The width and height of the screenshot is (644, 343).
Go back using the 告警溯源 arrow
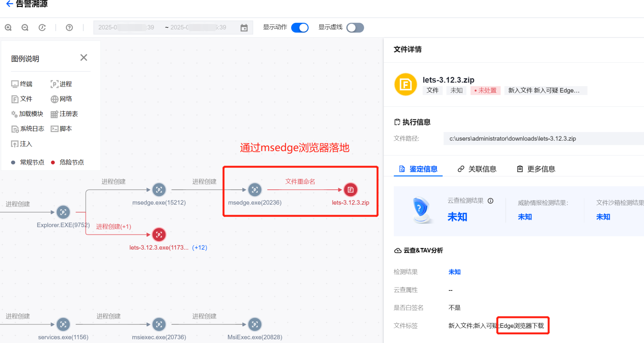(9, 4)
